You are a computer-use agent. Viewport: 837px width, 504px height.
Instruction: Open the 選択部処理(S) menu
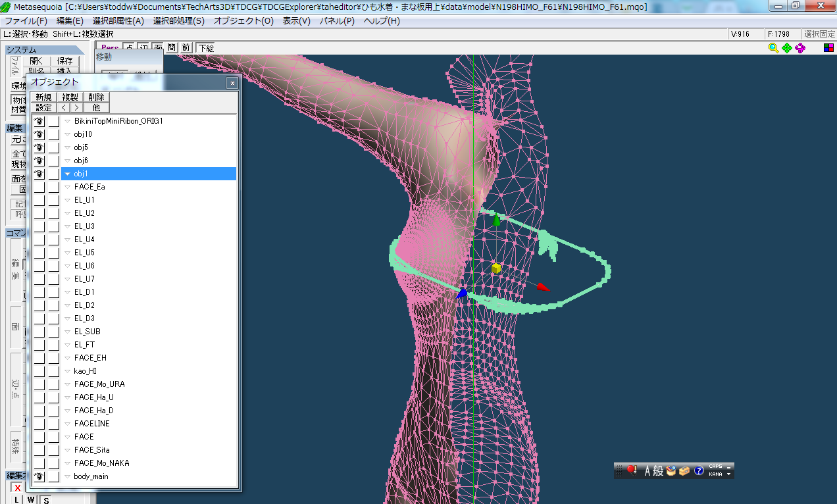coord(178,20)
